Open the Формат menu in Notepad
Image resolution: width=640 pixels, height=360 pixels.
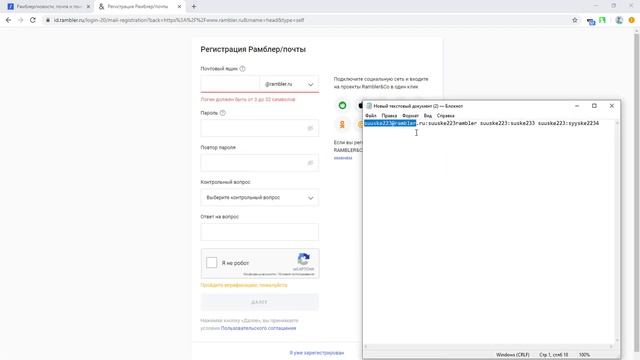pos(410,116)
